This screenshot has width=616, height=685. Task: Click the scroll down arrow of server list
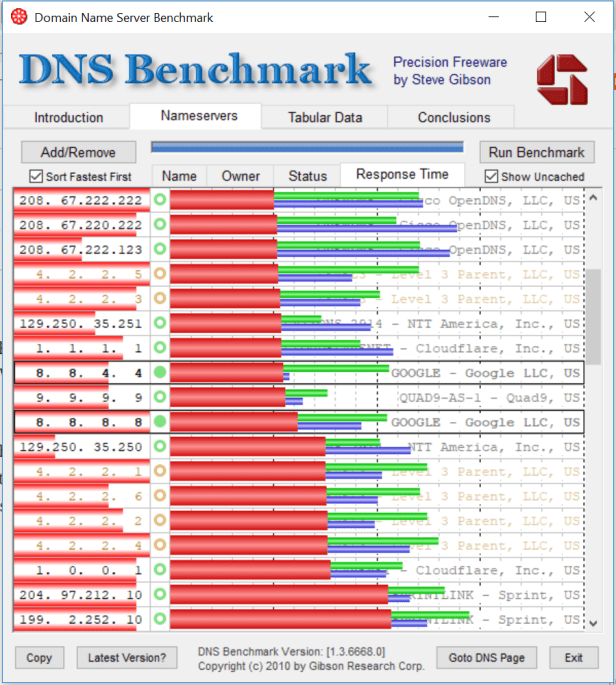(593, 623)
